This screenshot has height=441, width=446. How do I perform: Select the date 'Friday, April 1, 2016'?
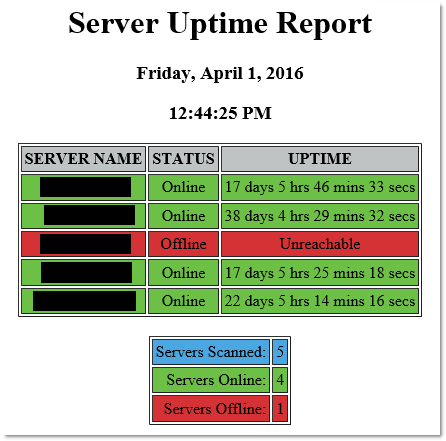[220, 73]
